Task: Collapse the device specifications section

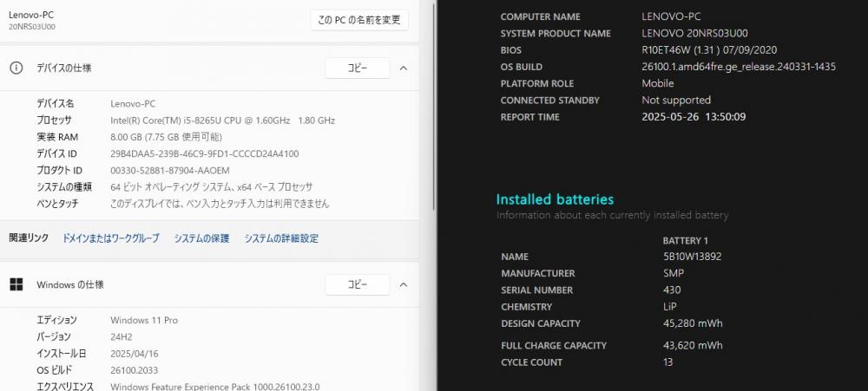Action: coord(404,68)
